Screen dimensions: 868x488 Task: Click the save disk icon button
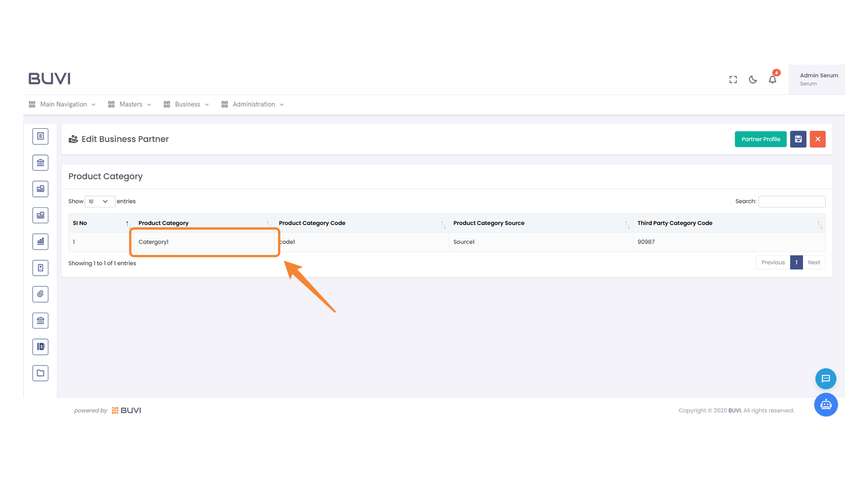798,139
